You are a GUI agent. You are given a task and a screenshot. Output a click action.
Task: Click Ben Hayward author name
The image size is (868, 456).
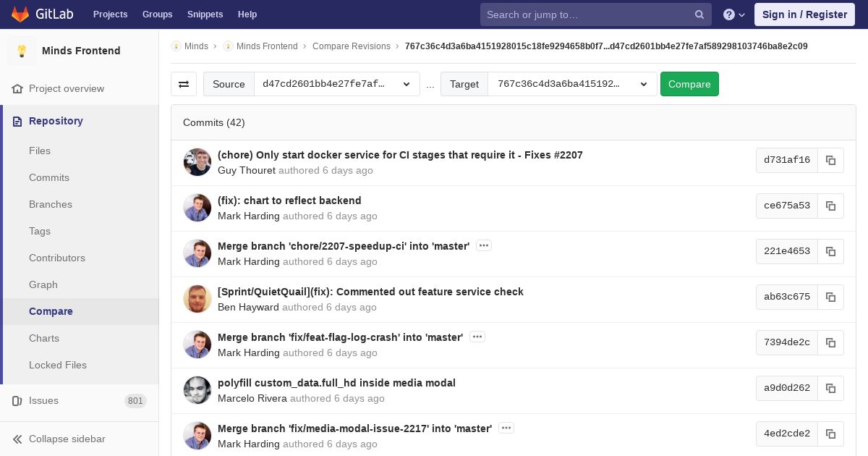tap(248, 307)
